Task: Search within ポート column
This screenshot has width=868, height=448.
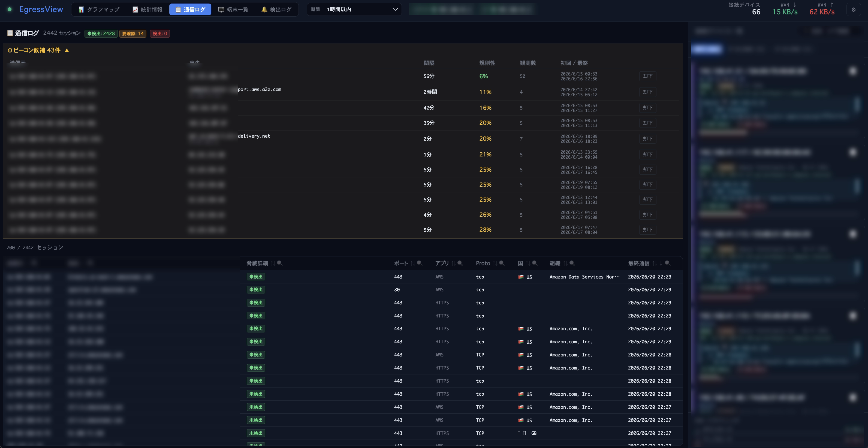Action: (x=420, y=263)
